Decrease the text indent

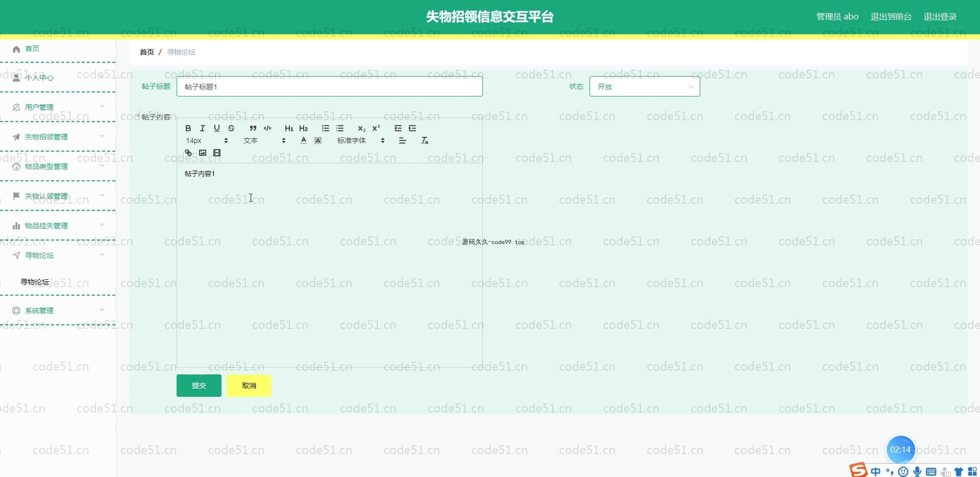tap(398, 128)
